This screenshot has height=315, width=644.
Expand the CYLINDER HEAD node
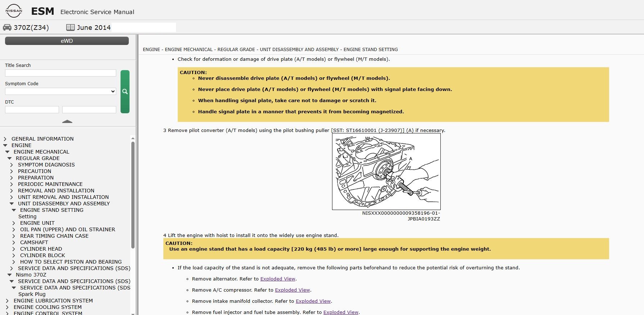tap(14, 249)
